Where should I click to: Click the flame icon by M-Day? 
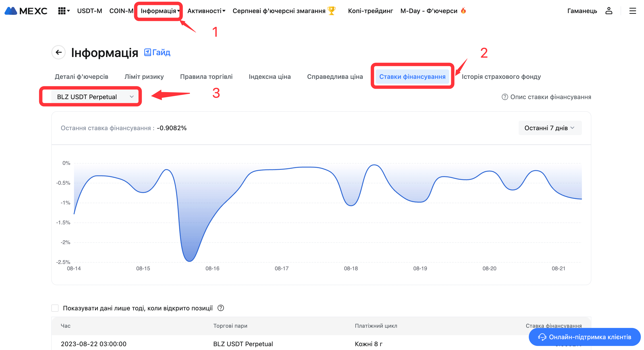[x=463, y=11]
